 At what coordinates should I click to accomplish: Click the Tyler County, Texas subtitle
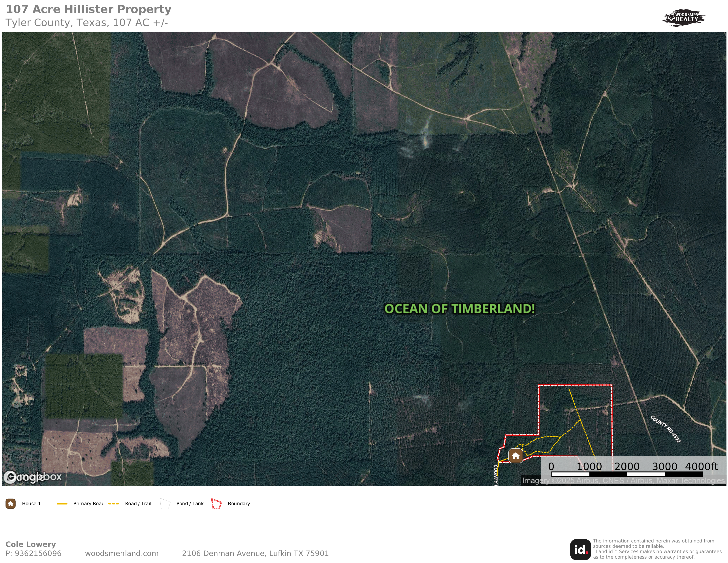click(87, 23)
